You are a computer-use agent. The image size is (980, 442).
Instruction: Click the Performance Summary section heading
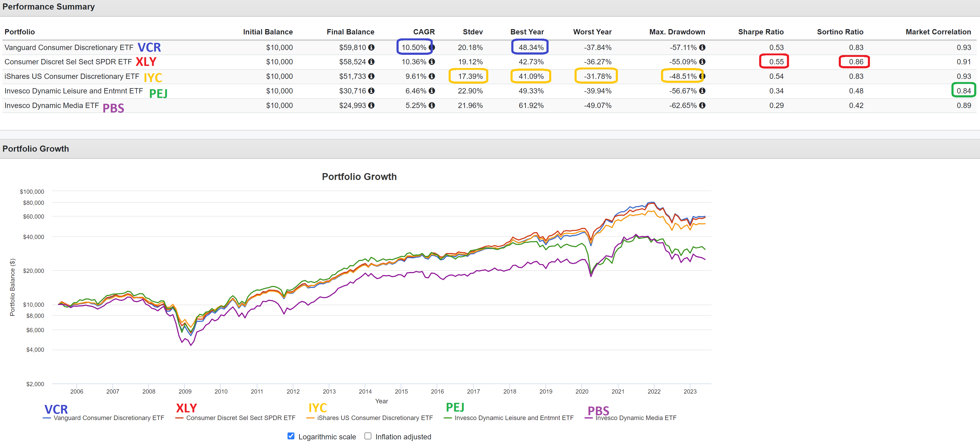[x=49, y=7]
